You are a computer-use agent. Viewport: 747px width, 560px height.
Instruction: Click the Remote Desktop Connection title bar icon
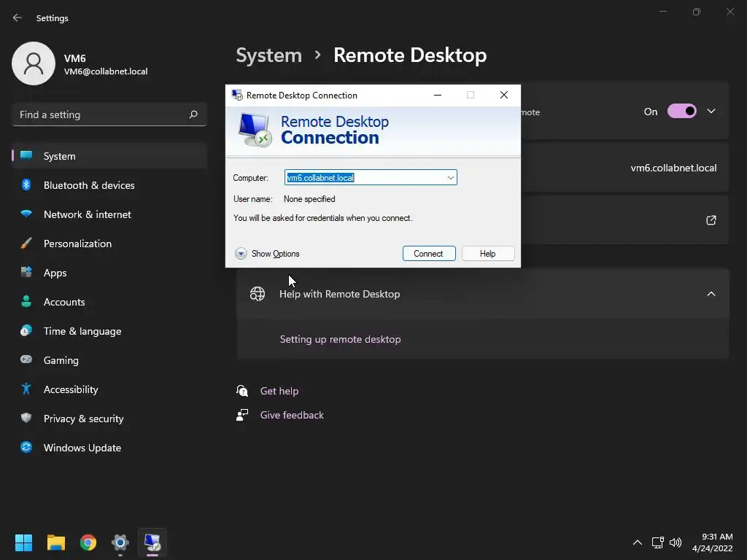[x=237, y=95]
